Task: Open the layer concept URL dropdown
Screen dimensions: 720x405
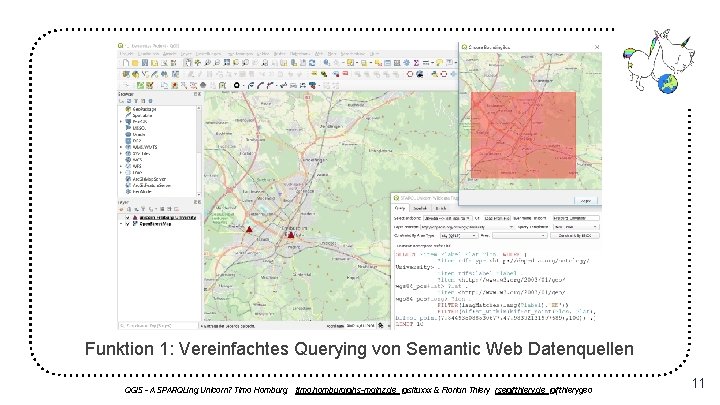Action: [467, 227]
